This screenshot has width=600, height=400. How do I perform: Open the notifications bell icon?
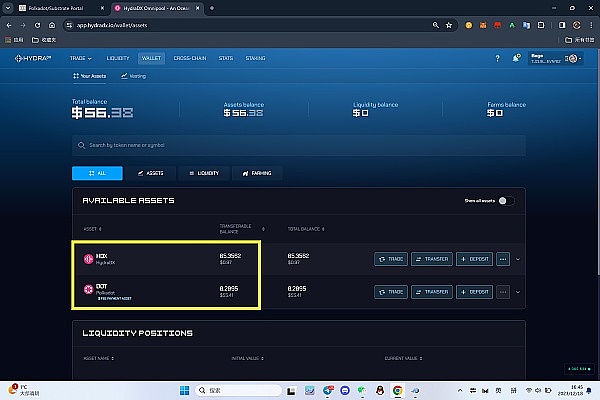click(x=516, y=58)
